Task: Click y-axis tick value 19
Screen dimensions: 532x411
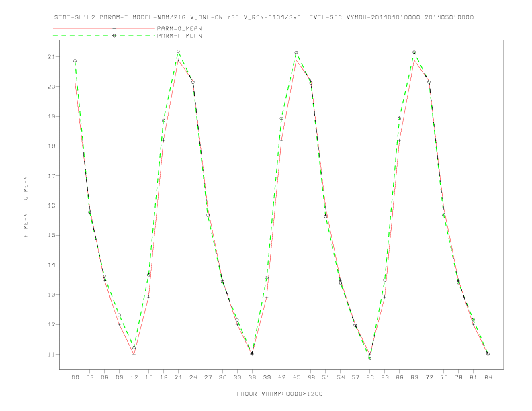Action: [51, 116]
